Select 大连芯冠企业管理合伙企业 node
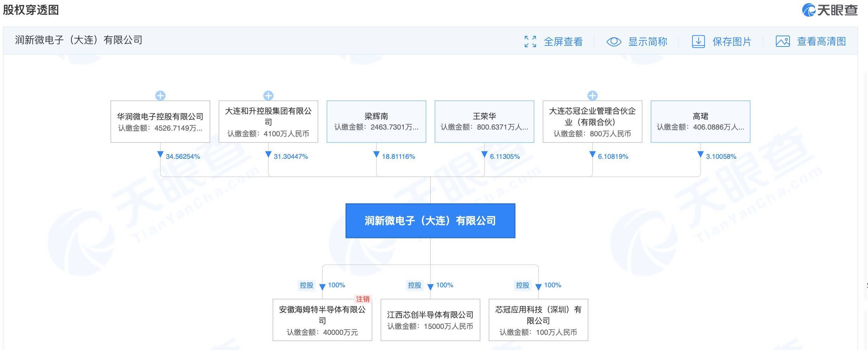The height and width of the screenshot is (350, 868). 592,121
